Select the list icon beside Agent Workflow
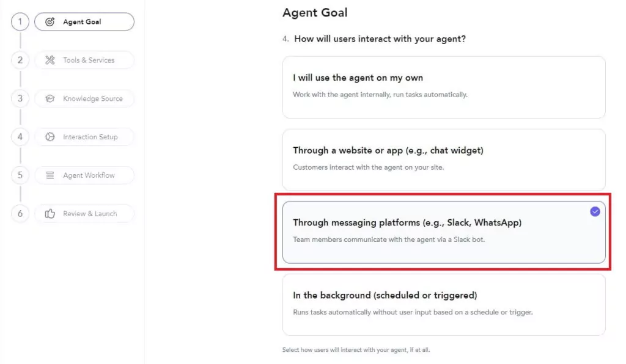Screen dimensions: 626x364 point(50,175)
